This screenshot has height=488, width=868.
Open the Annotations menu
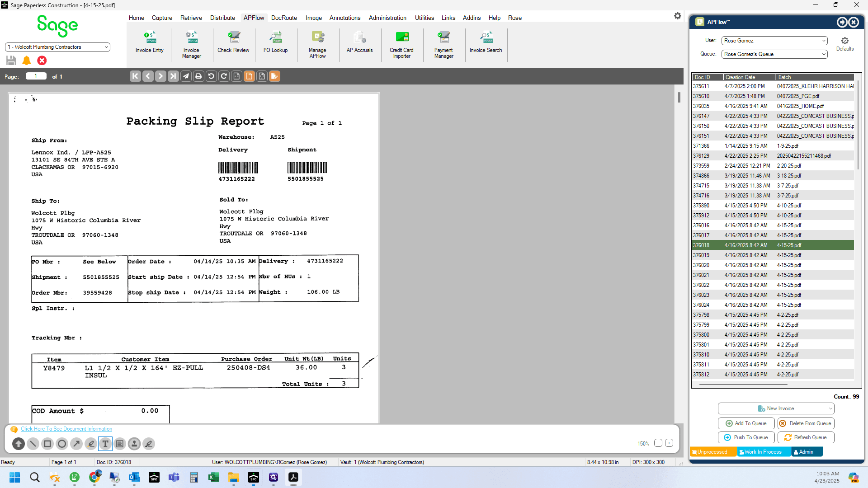(345, 18)
